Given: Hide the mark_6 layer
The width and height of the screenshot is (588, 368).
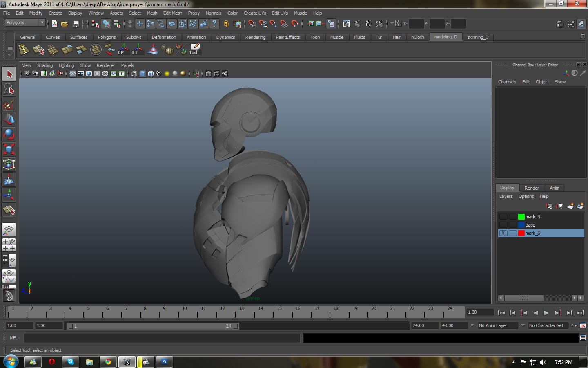Looking at the screenshot, I should pyautogui.click(x=503, y=233).
